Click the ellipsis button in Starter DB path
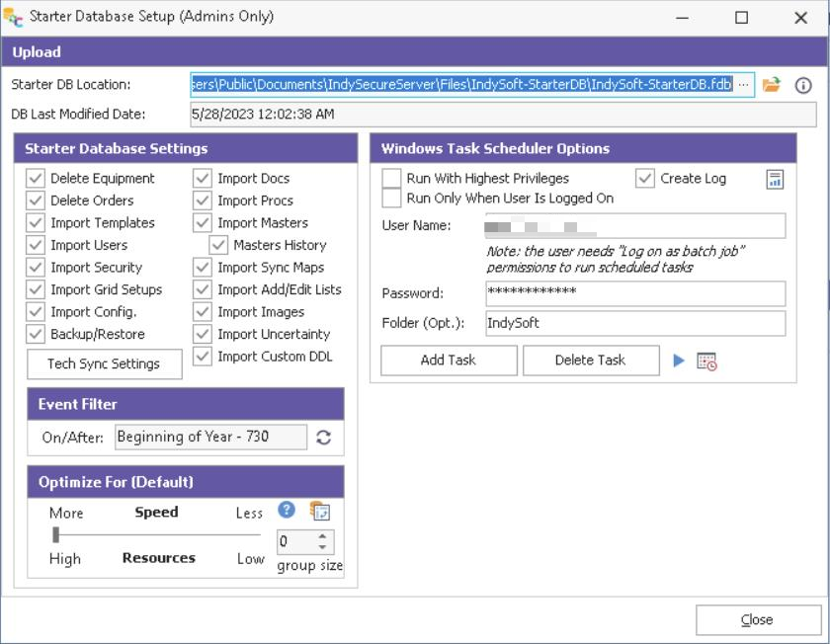Image resolution: width=830 pixels, height=644 pixels. click(x=744, y=85)
